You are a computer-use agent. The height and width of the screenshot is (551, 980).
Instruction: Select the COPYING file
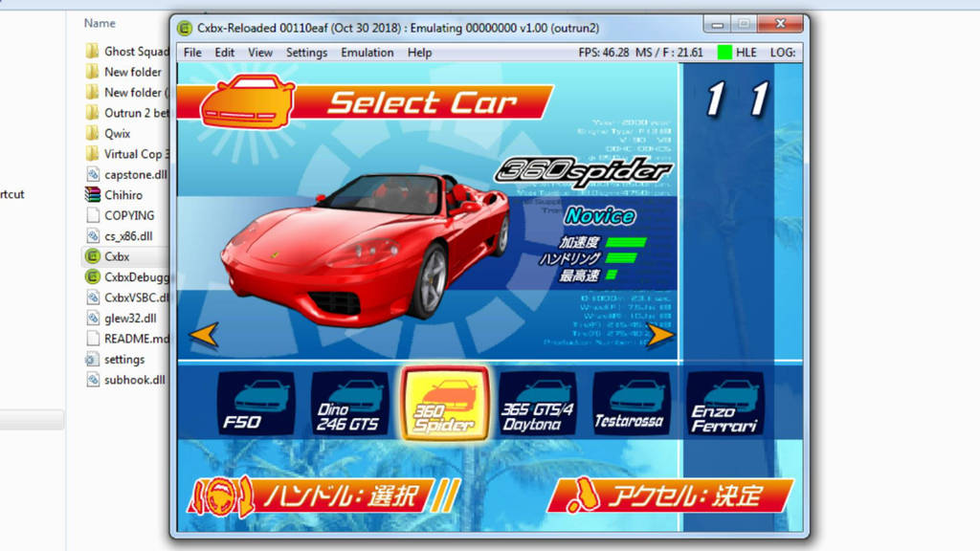(x=120, y=215)
